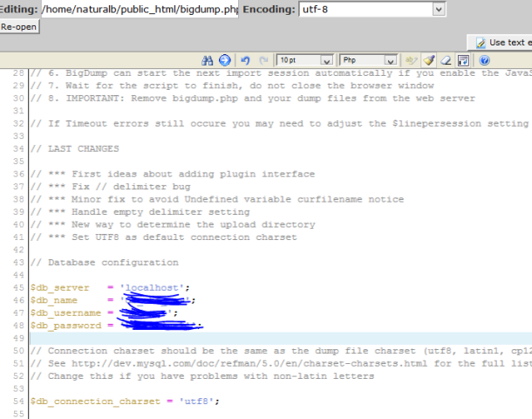Open search with the binoculars icon

tap(207, 60)
